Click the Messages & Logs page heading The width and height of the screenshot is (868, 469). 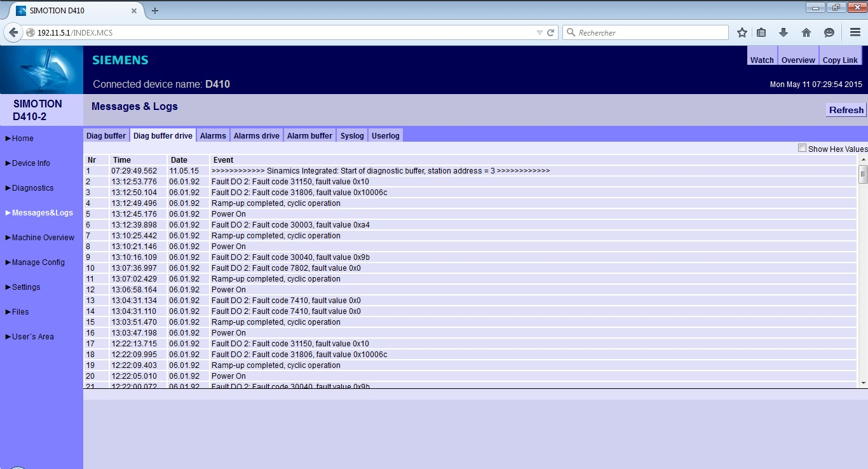(x=135, y=107)
